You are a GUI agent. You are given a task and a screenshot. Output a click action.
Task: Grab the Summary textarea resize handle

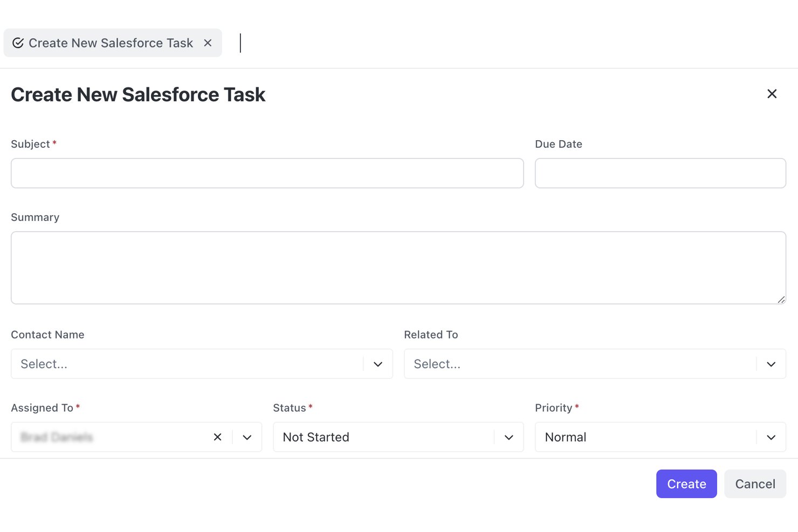point(781,300)
